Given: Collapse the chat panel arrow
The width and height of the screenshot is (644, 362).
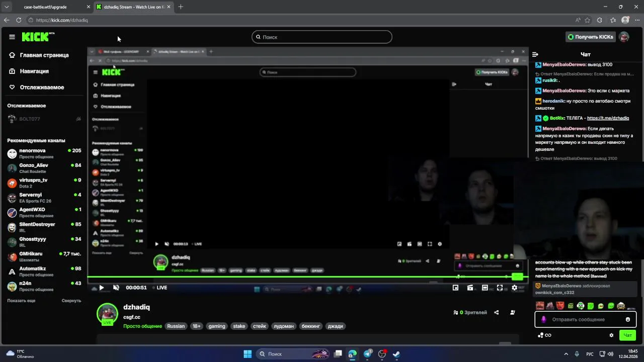Looking at the screenshot, I should tap(535, 54).
